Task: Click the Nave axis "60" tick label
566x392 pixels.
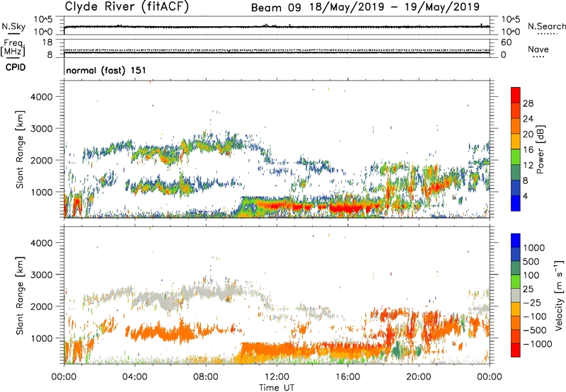Action: click(506, 42)
